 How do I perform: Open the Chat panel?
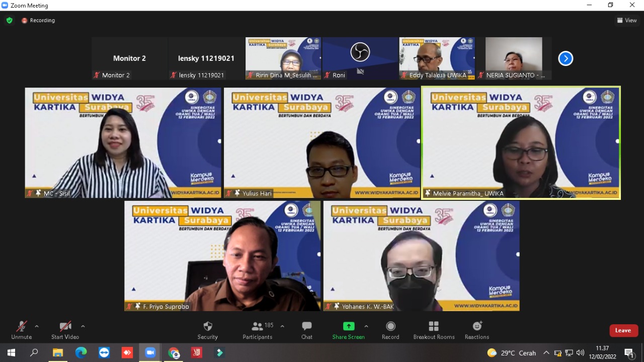click(x=306, y=330)
